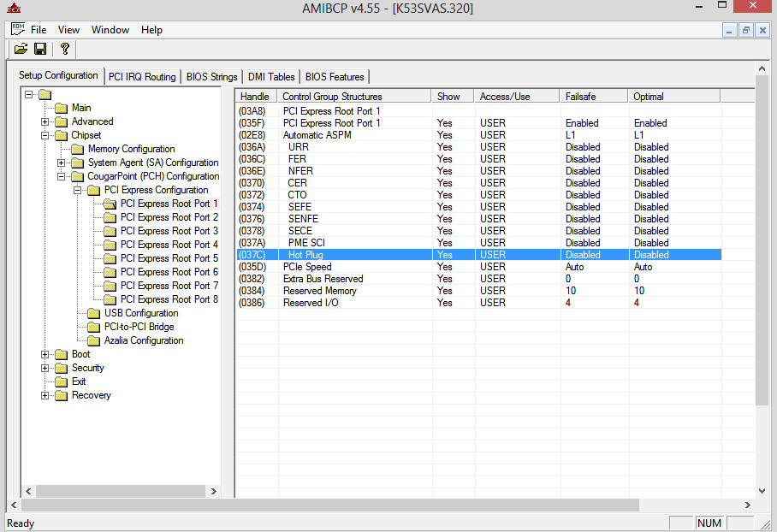Click the PCI-to-PCI Bridge folder icon

(93, 327)
